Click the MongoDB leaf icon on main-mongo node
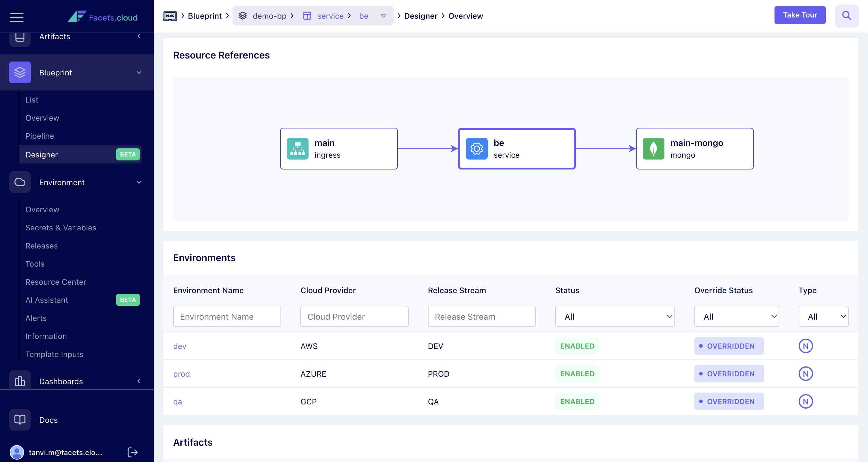Image resolution: width=868 pixels, height=462 pixels. point(653,148)
